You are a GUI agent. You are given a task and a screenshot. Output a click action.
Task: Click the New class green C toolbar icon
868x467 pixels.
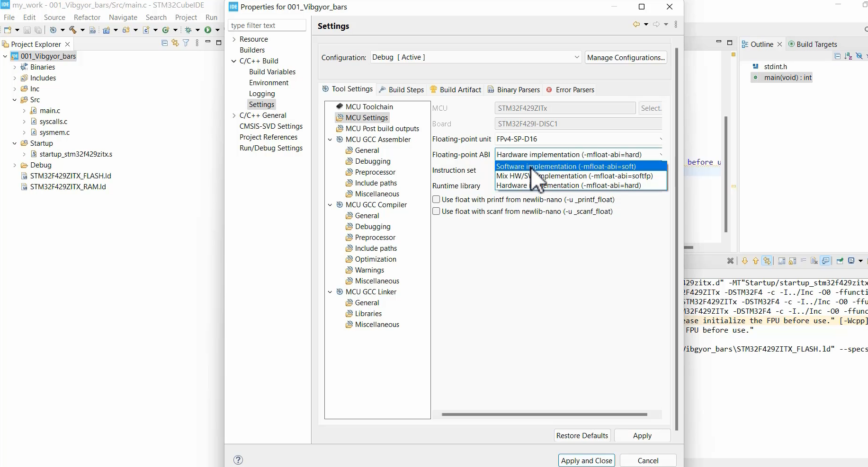166,30
